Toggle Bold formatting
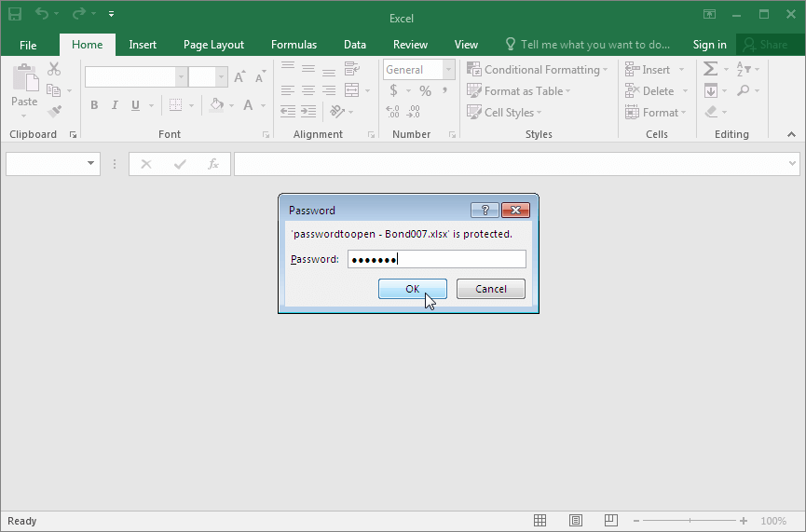 (94, 105)
